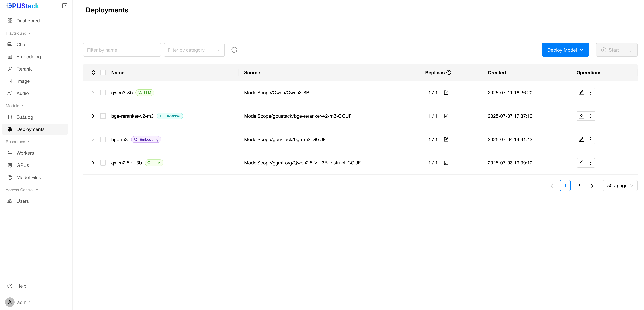
Task: Focus the Filter by name field
Action: pyautogui.click(x=122, y=50)
